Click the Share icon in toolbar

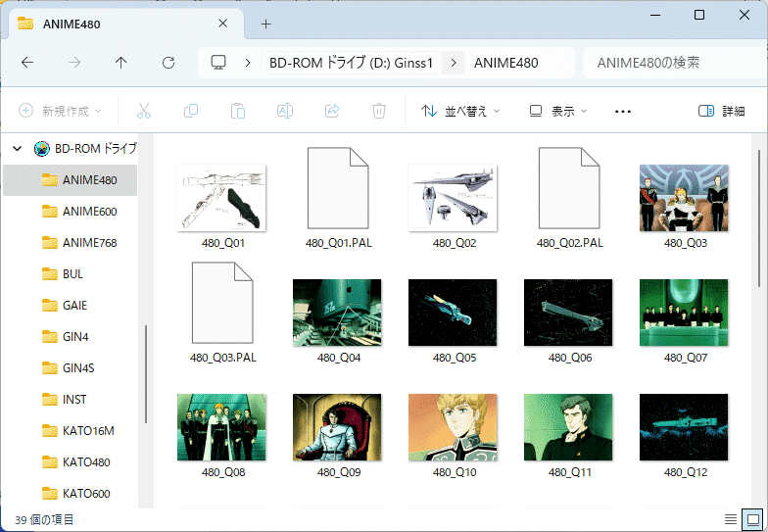coord(332,112)
